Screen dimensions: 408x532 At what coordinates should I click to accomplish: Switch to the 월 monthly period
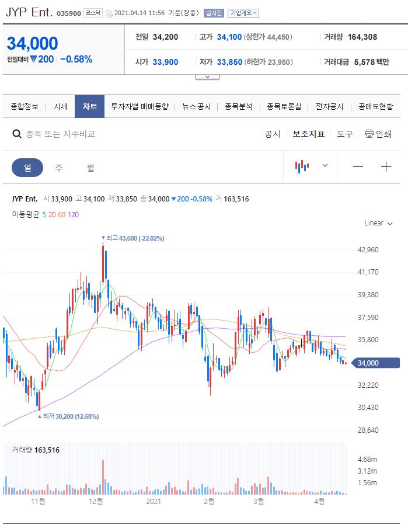[x=90, y=168]
